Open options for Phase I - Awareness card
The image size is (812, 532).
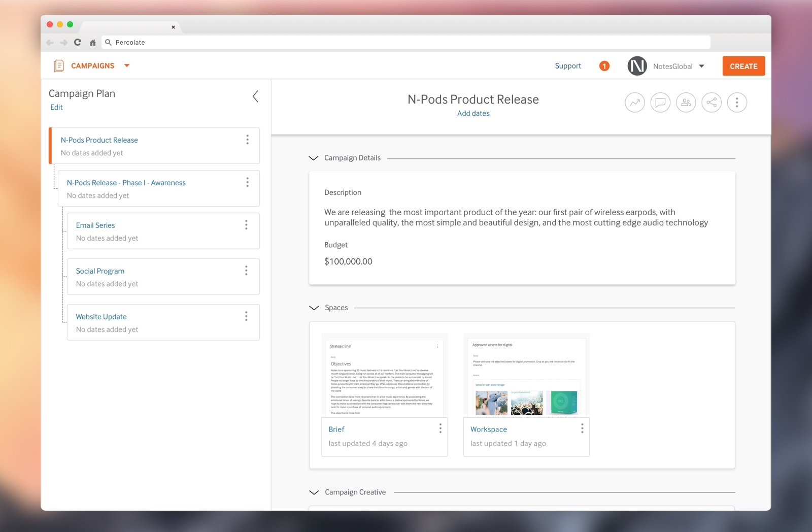pyautogui.click(x=248, y=182)
